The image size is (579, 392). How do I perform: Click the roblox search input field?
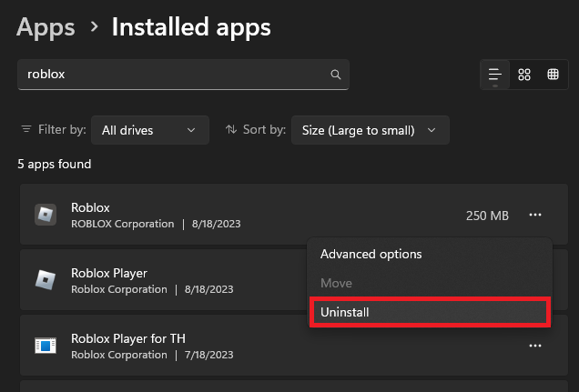pos(173,75)
